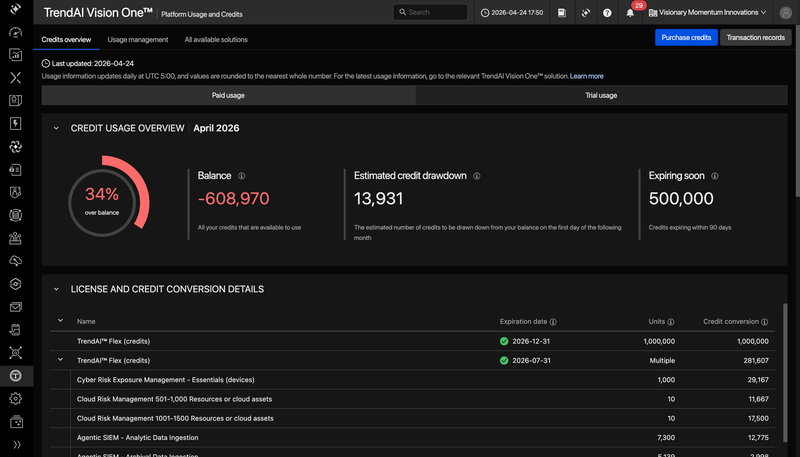Click the 281,607 credit conversion value
Image resolution: width=800 pixels, height=457 pixels.
756,361
